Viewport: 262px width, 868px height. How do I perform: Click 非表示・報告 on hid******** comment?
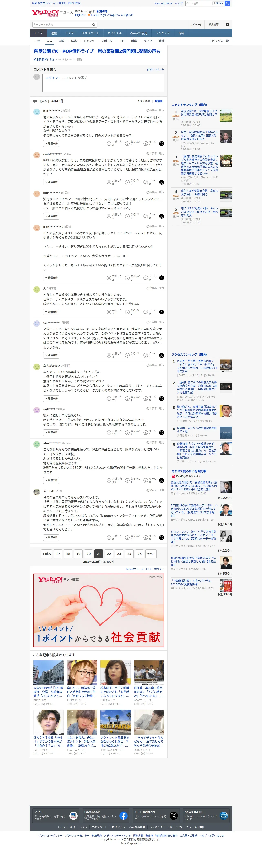click(155, 110)
